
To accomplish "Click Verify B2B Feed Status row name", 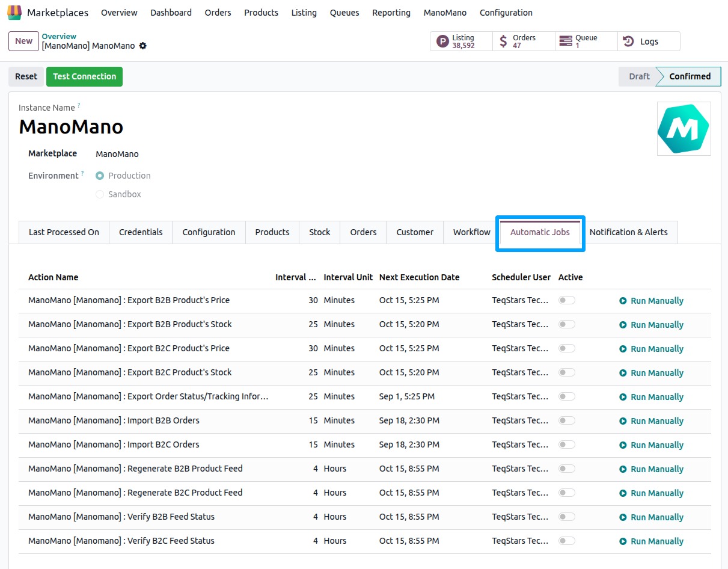I will tap(121, 517).
